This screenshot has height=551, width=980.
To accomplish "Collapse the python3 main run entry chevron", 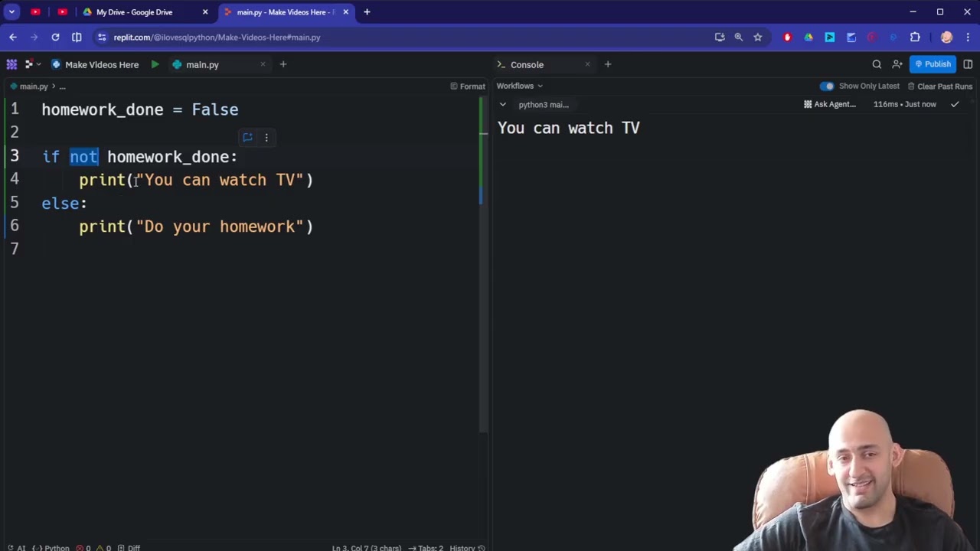I will click(502, 104).
